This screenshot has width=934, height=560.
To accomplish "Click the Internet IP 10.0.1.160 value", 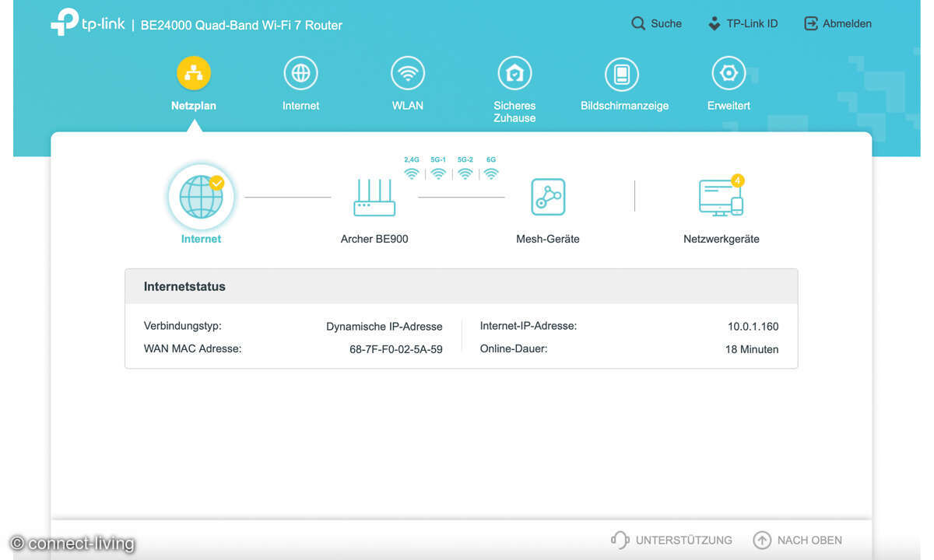I will point(753,327).
